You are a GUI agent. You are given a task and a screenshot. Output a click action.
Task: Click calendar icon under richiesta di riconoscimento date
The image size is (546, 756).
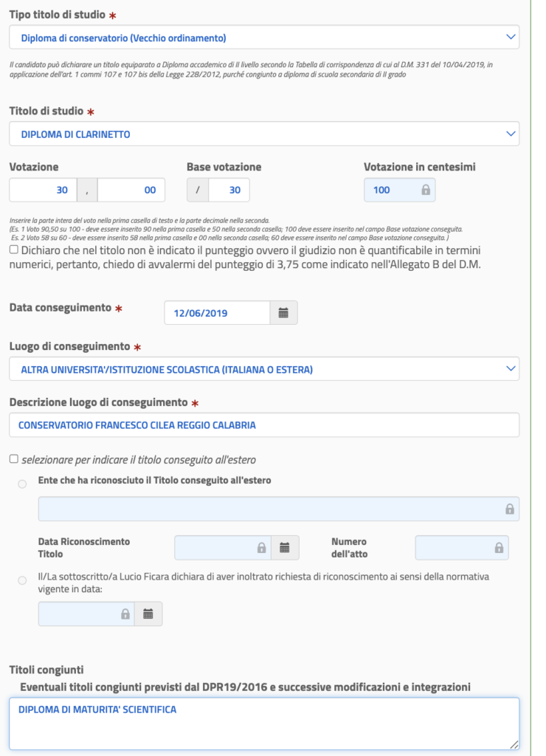[x=148, y=614]
